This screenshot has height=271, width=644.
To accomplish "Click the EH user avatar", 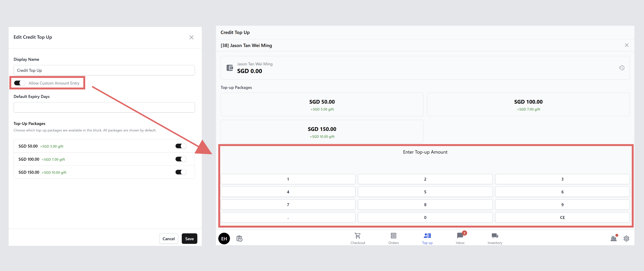I will 224,239.
